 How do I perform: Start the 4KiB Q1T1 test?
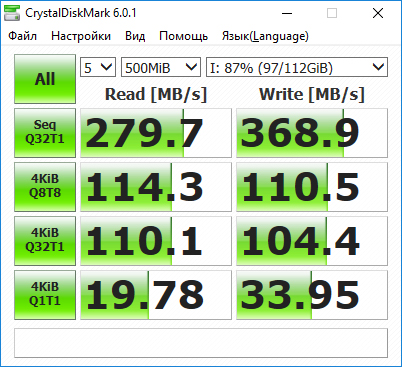(x=45, y=295)
